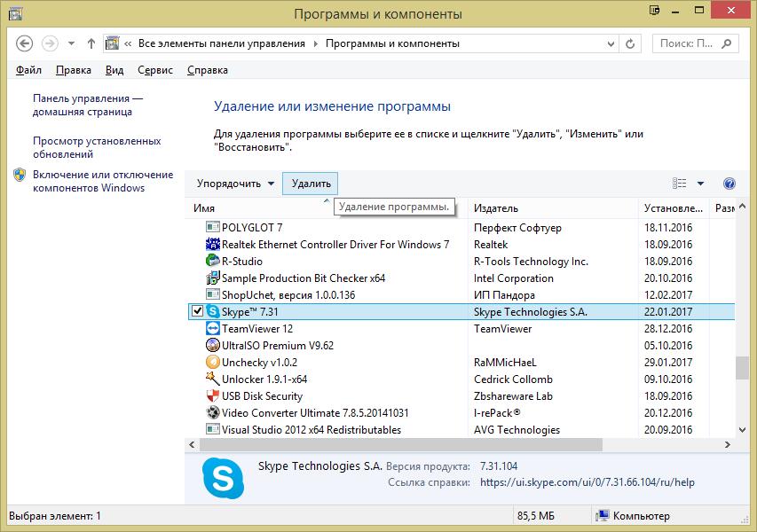Click the POLYGLOT 7 program icon
The image size is (757, 532).
212,227
